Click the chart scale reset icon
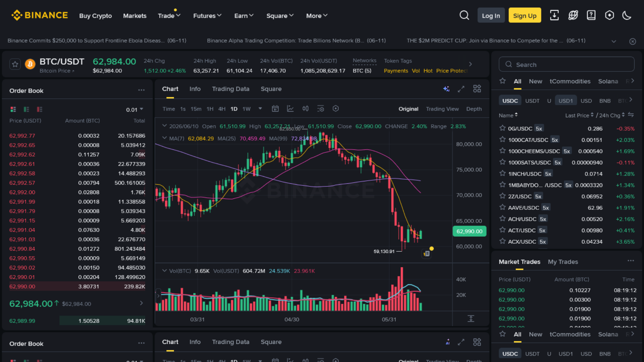This screenshot has height=362, width=644. click(471, 319)
